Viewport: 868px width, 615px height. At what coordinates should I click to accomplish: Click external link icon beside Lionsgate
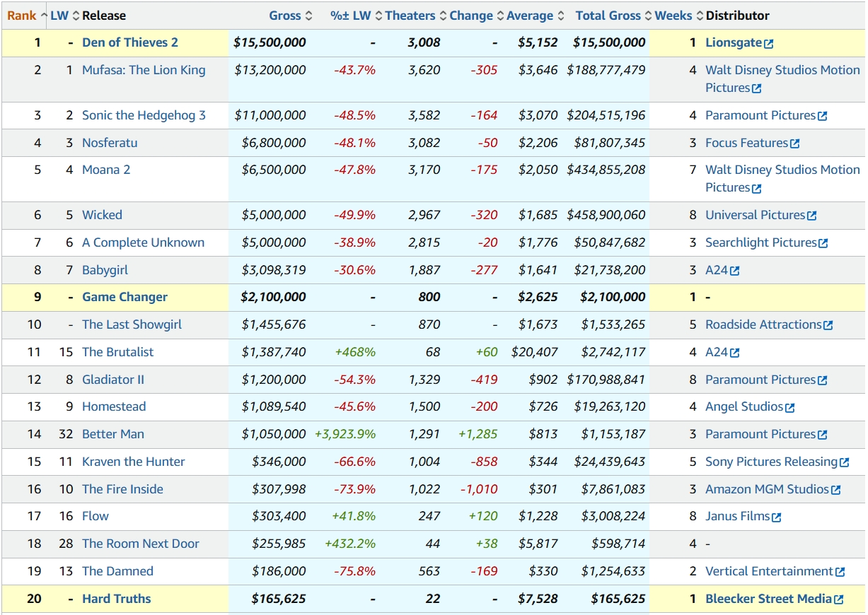[x=769, y=44]
